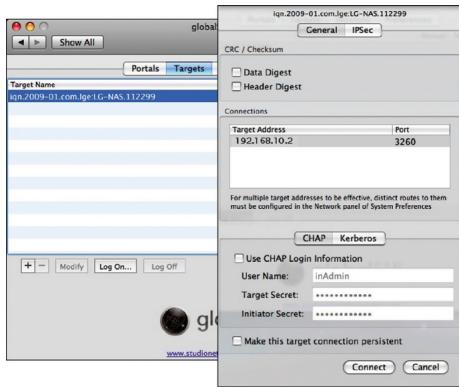Select the 192.168.10.2 target address row
This screenshot has width=459, height=387.
[x=340, y=141]
